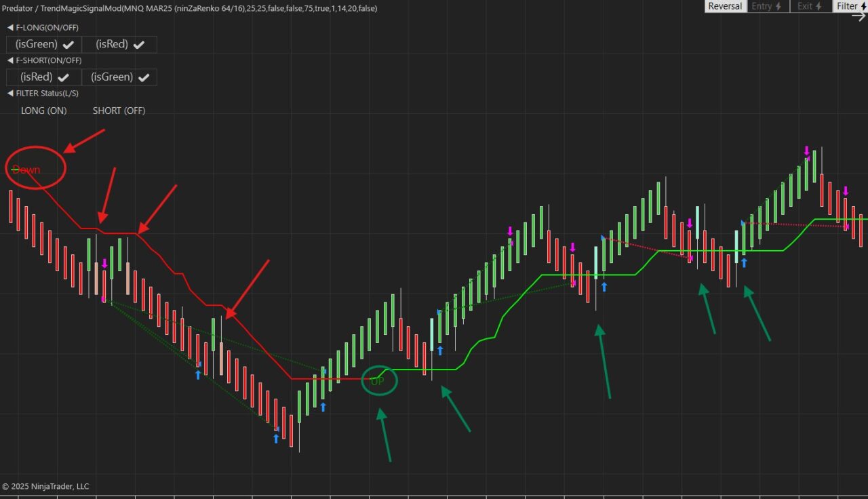
Task: Click blue up arrow at chart's lowest point
Action: (x=276, y=439)
